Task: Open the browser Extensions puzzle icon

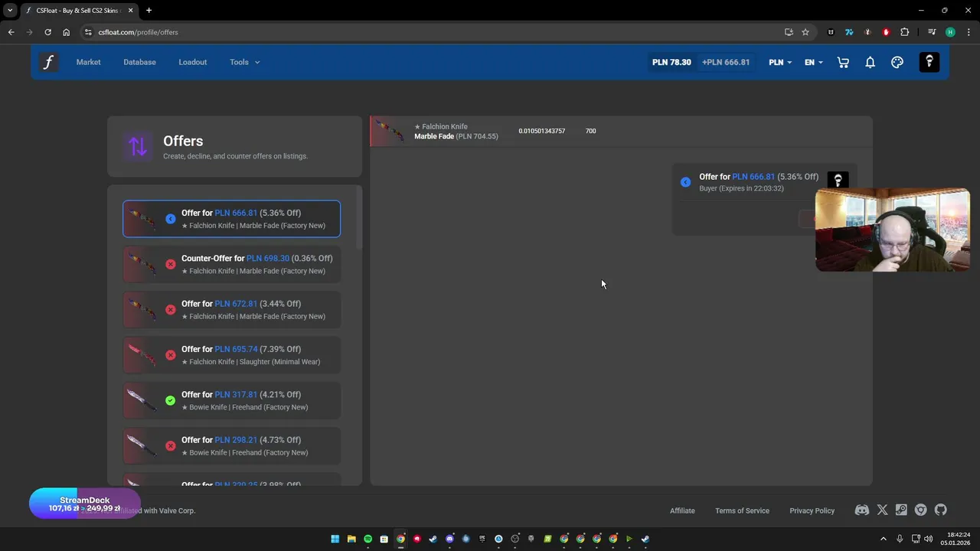Action: (x=905, y=32)
